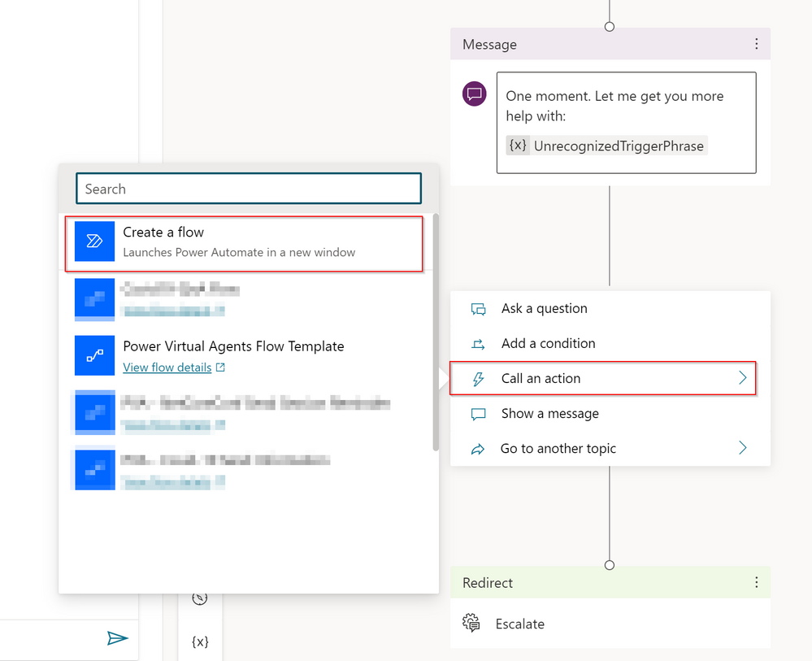Click the Ask a question icon
The image size is (812, 661).
click(x=479, y=309)
